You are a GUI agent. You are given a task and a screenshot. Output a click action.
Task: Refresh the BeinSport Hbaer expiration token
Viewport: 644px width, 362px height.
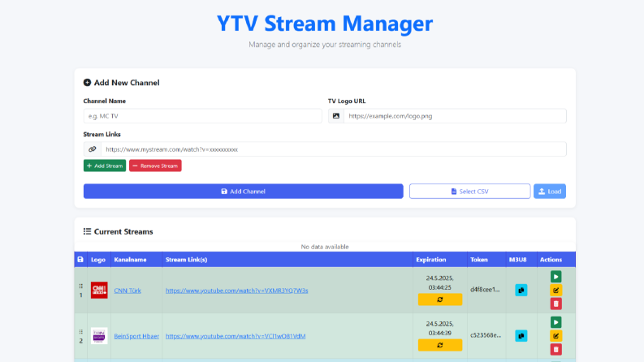[440, 345]
